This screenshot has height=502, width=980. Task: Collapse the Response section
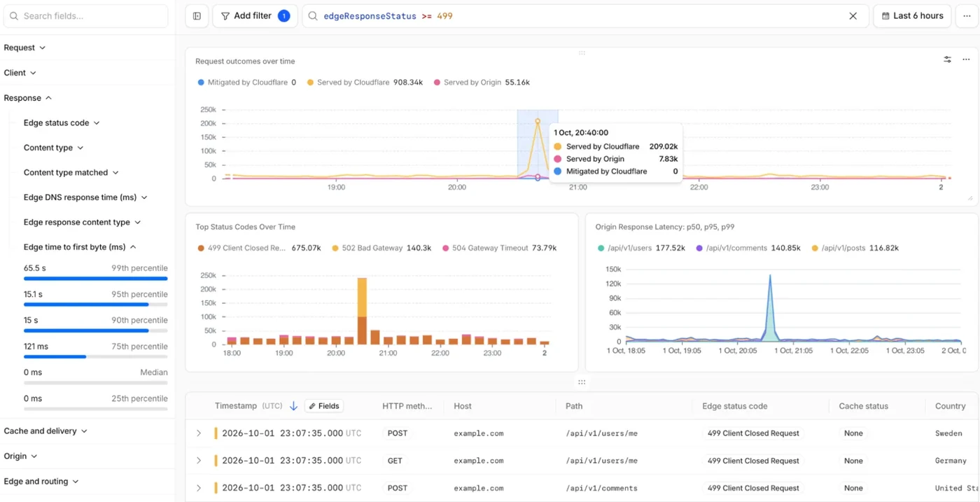pyautogui.click(x=28, y=98)
